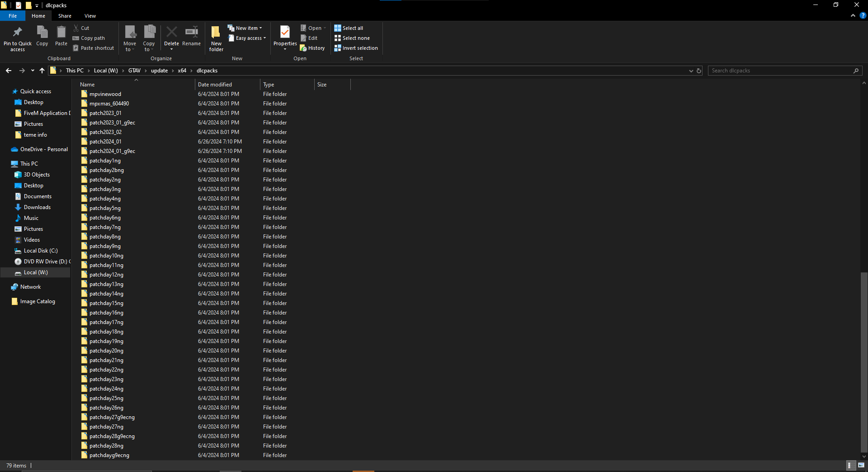Click the Paste icon in Clipboard group
The image size is (868, 472).
coord(61,33)
